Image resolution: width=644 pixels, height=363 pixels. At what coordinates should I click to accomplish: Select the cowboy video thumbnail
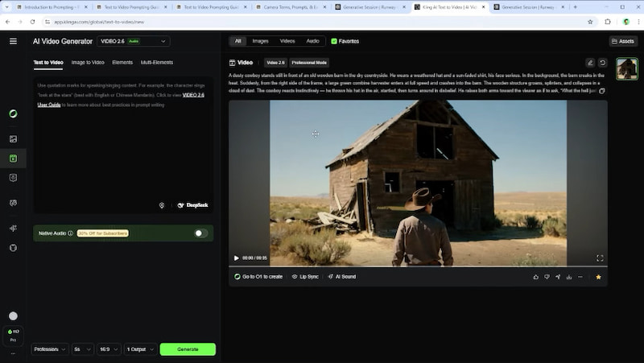click(627, 69)
